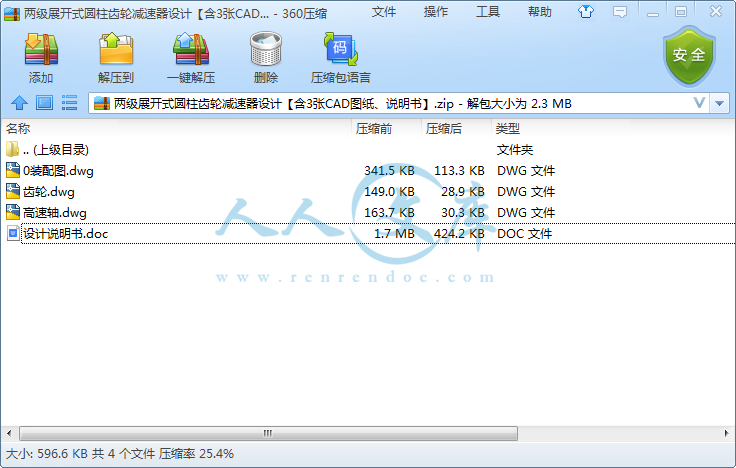The width and height of the screenshot is (736, 468).
Task: Select file 0装配图.dwg
Action: [368, 170]
